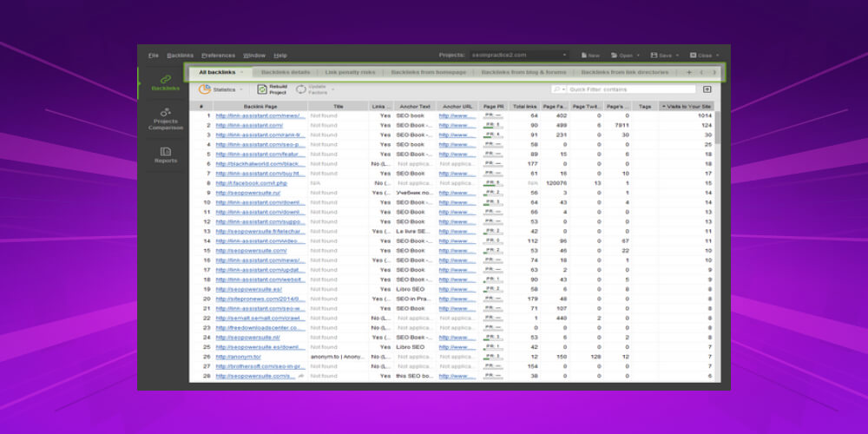Screen dimensions: 868x434
Task: Click value 7911 in row 2
Action: (x=622, y=125)
